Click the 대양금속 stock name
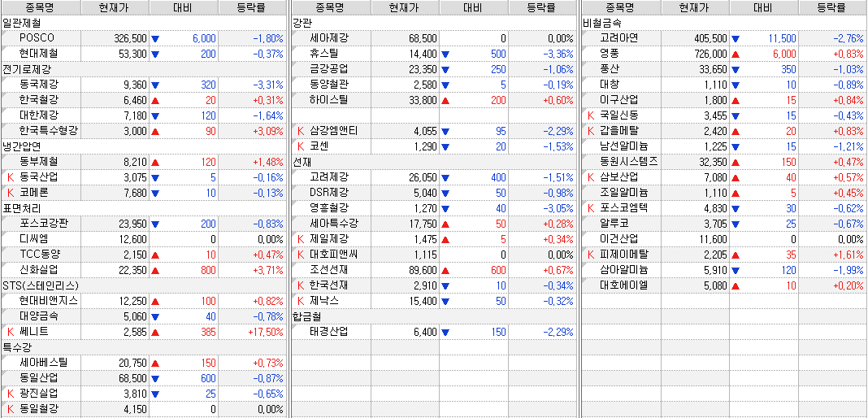This screenshot has height=418, width=868. 39,316
